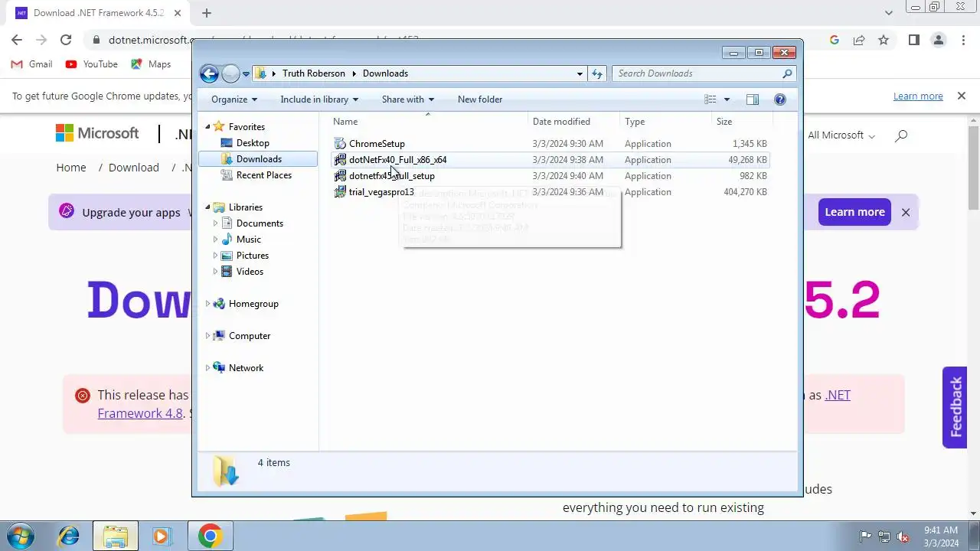Click the Explorer Forward navigation arrow
This screenshot has height=551, width=980.
pyautogui.click(x=230, y=73)
